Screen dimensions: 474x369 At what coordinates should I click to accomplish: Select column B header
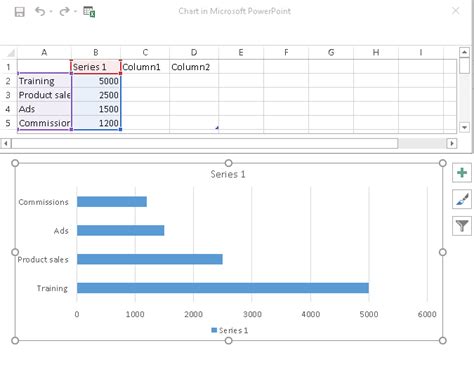click(96, 53)
